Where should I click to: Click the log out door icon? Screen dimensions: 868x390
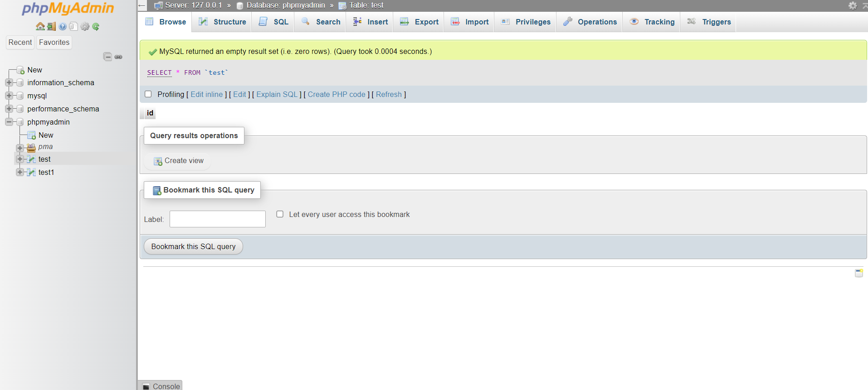51,26
